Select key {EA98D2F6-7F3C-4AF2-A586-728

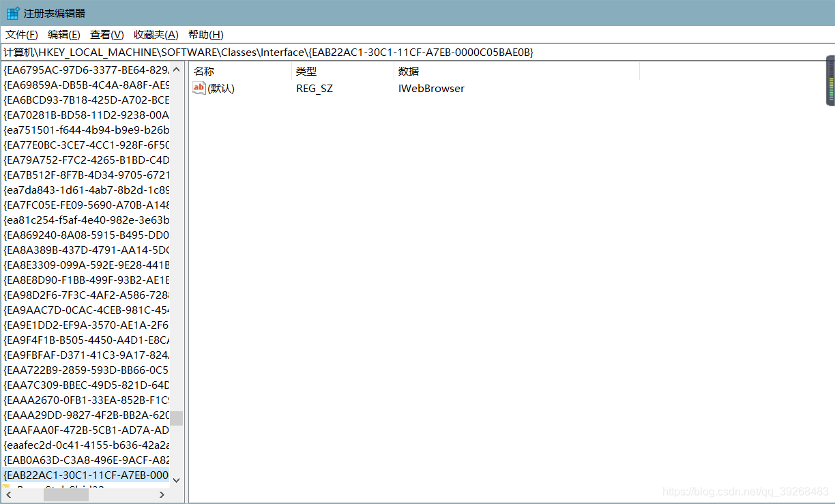(86, 295)
